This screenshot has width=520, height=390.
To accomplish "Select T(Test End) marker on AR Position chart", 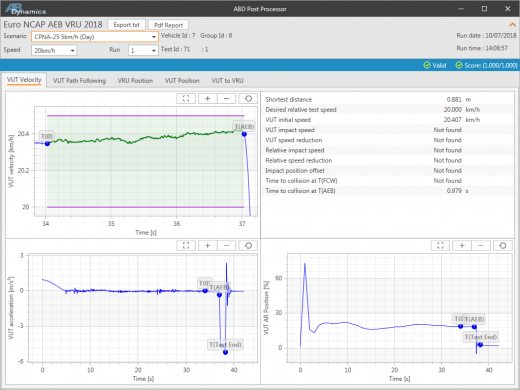I will click(x=480, y=345).
